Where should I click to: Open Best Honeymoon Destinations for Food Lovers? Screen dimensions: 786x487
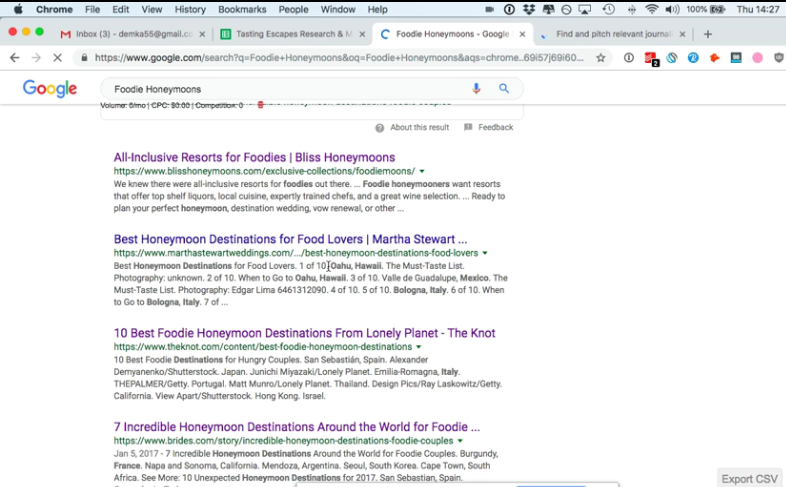click(290, 239)
